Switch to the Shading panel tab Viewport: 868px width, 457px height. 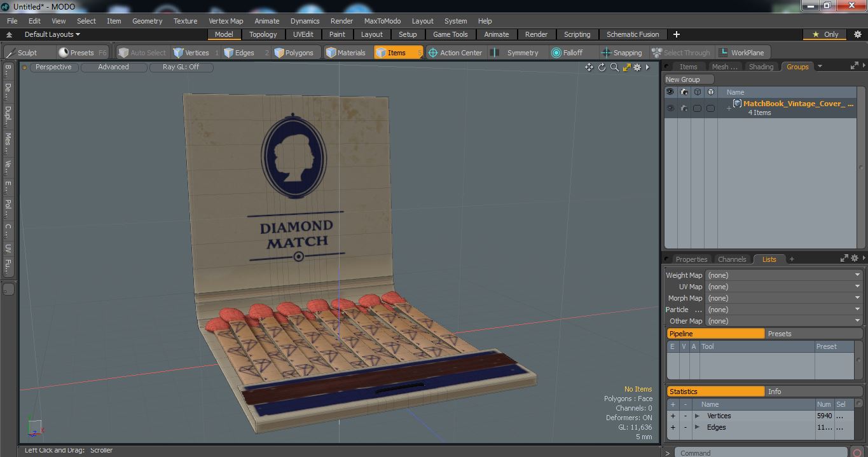click(761, 67)
